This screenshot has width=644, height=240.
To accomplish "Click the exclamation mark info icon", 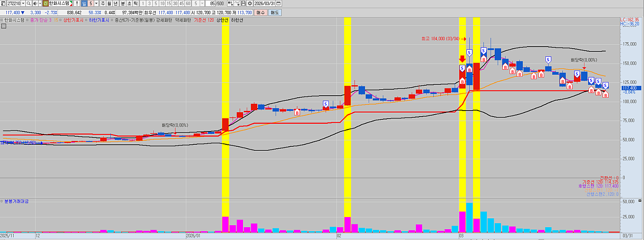I will (x=77, y=3).
